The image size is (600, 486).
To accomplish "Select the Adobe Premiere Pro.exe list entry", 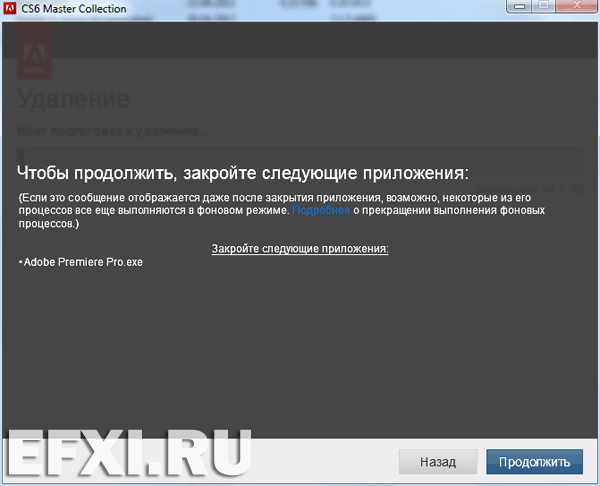I will pos(81,262).
